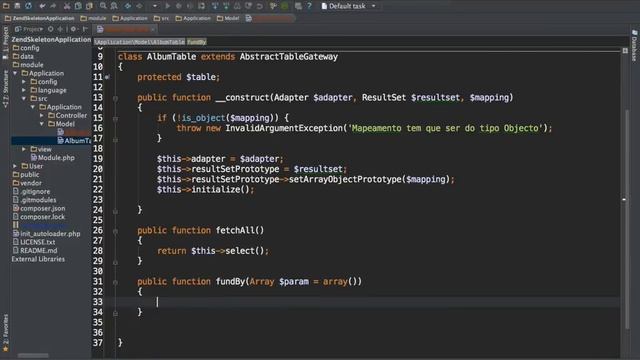The height and width of the screenshot is (360, 640).
Task: Click the Copy toolbar icon
Action: pyautogui.click(x=78, y=6)
